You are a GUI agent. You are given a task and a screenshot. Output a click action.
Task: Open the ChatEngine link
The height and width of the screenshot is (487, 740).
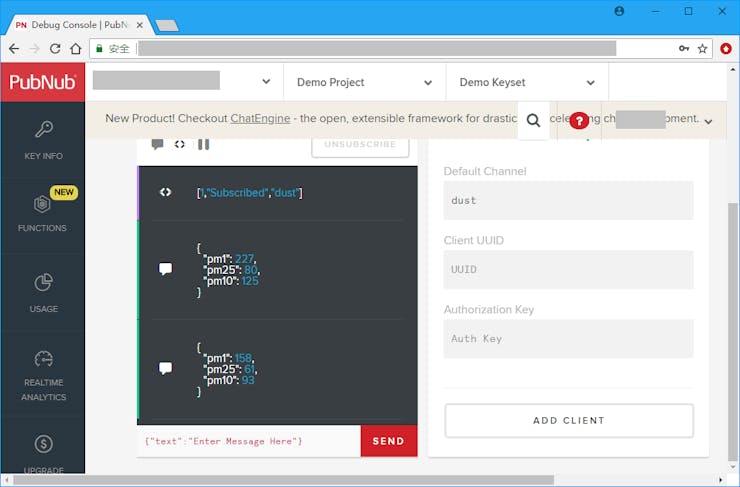coord(260,118)
